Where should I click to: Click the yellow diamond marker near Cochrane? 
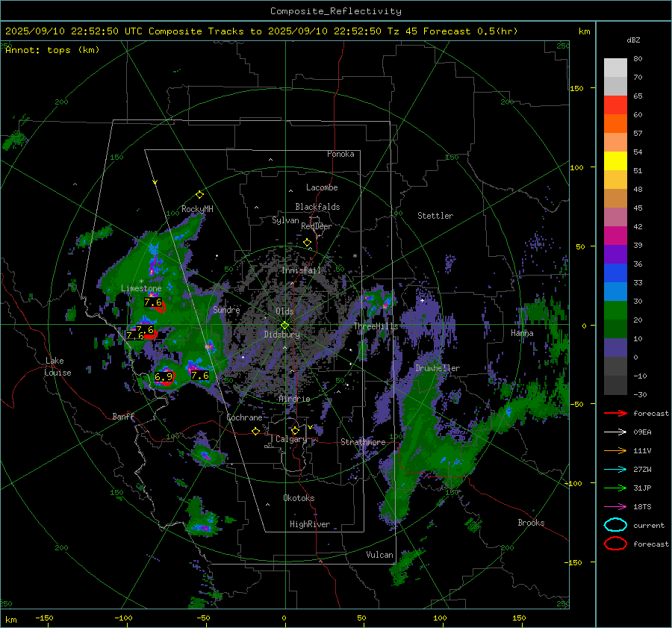pos(255,431)
